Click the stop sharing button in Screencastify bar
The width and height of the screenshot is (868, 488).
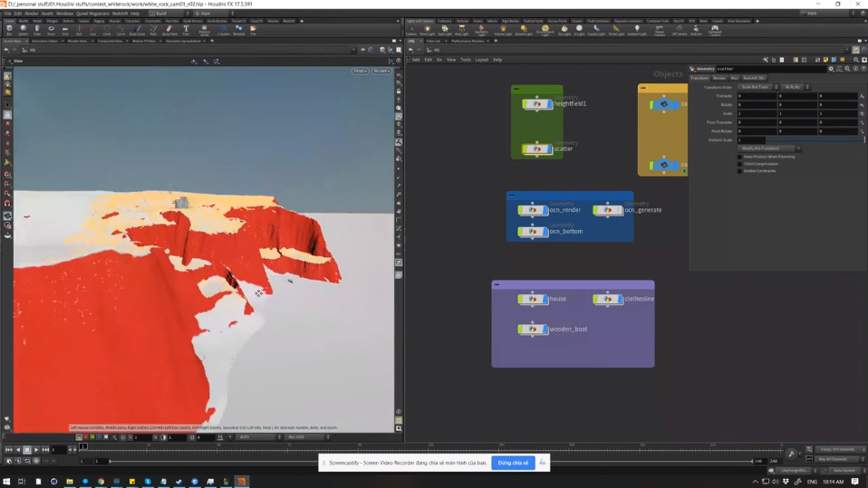click(x=513, y=463)
